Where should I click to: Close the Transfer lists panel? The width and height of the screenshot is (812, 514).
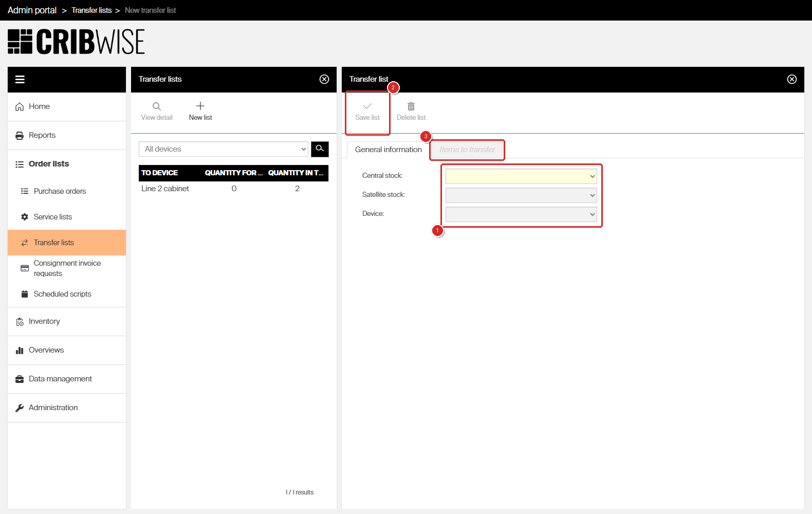point(324,79)
